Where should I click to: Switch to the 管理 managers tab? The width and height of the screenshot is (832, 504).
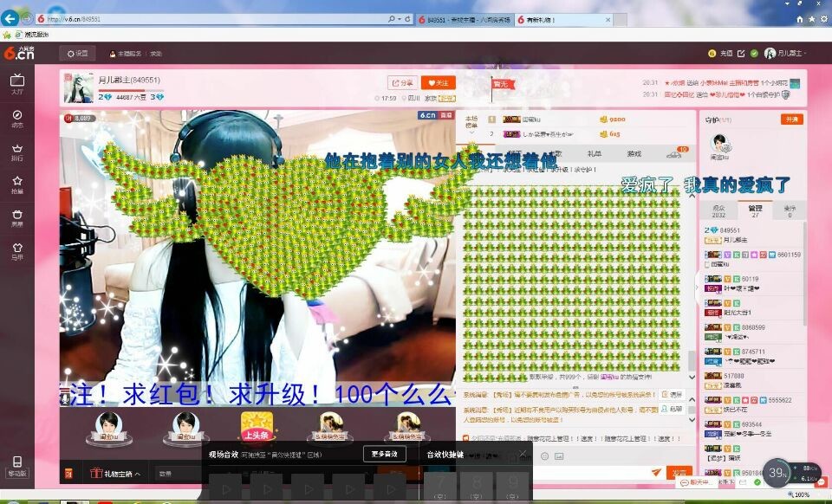pos(755,211)
